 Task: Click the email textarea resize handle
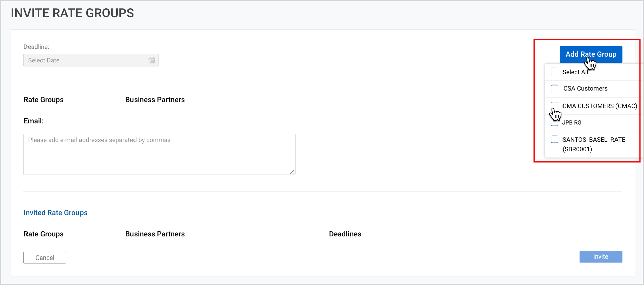click(x=292, y=172)
